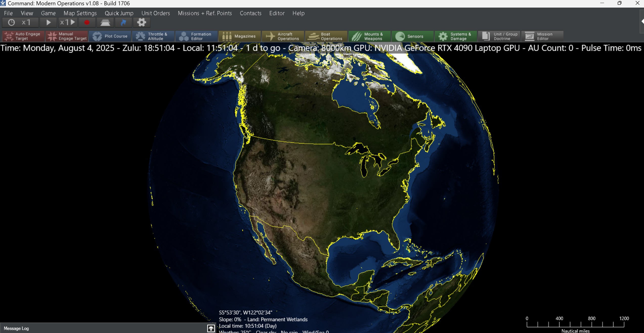This screenshot has height=333, width=644.
Task: Click the map layers icon
Action: [105, 23]
